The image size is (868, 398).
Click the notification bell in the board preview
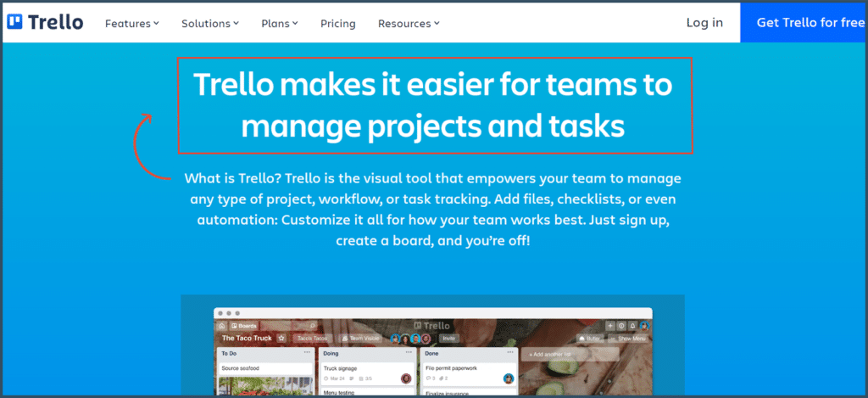[632, 326]
